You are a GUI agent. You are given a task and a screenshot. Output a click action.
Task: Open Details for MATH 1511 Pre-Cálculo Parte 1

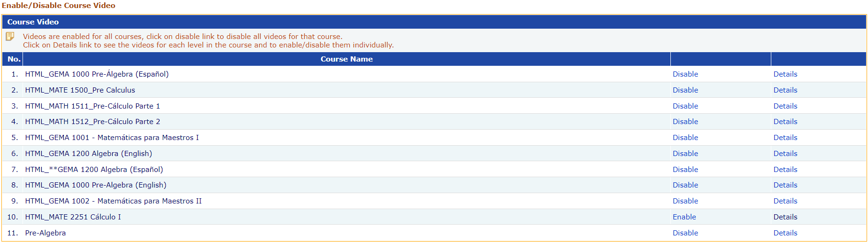pos(785,106)
